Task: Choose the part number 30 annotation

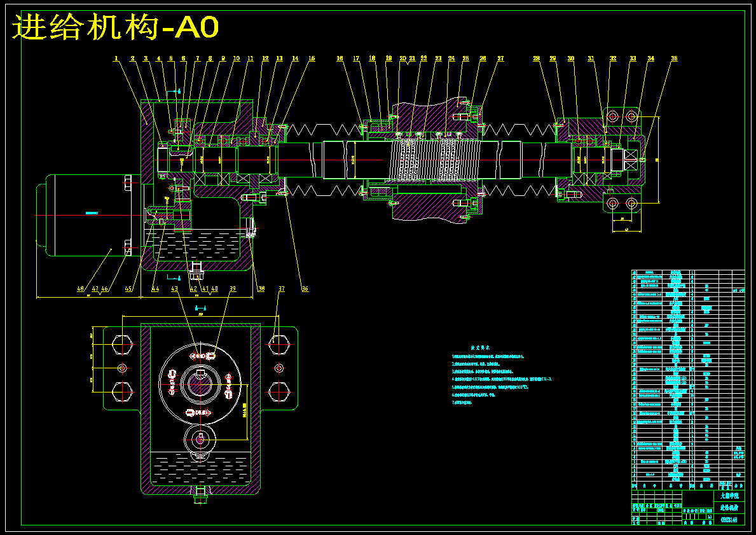Action: click(571, 59)
